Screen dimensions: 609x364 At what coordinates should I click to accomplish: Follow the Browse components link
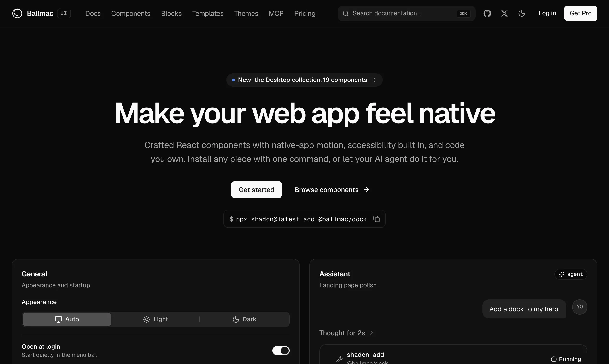click(x=332, y=190)
